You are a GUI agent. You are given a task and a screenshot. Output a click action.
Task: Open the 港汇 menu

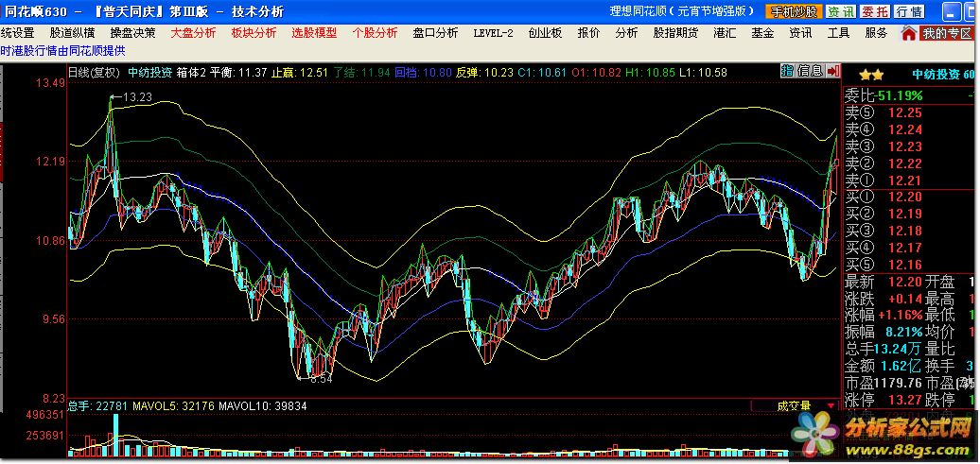point(725,33)
